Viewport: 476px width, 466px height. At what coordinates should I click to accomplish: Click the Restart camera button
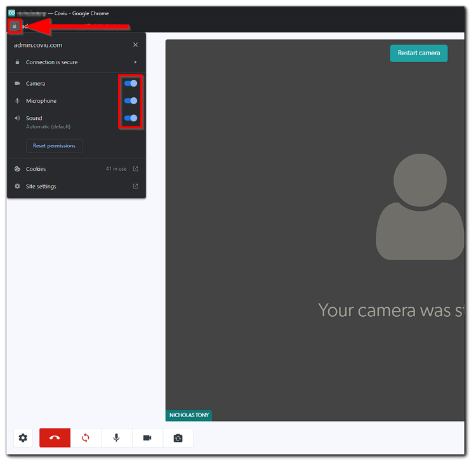point(419,53)
